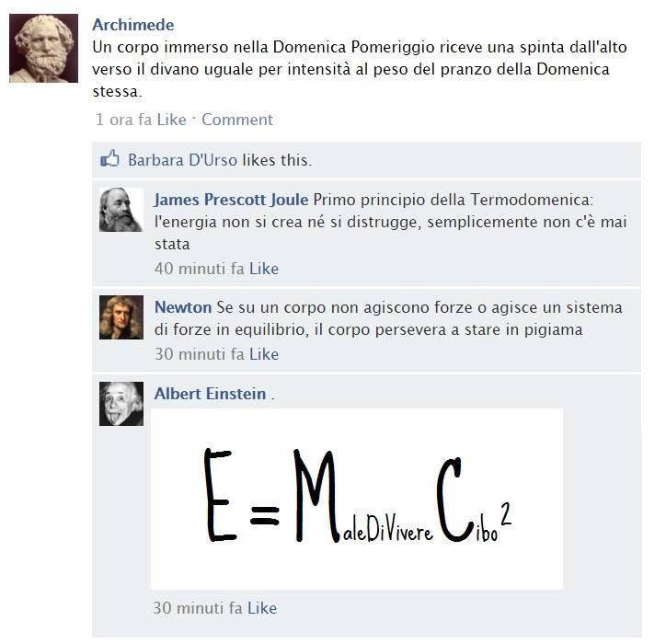View the E=MC² image attachment
Viewport: 666px width, 644px height.
357,499
